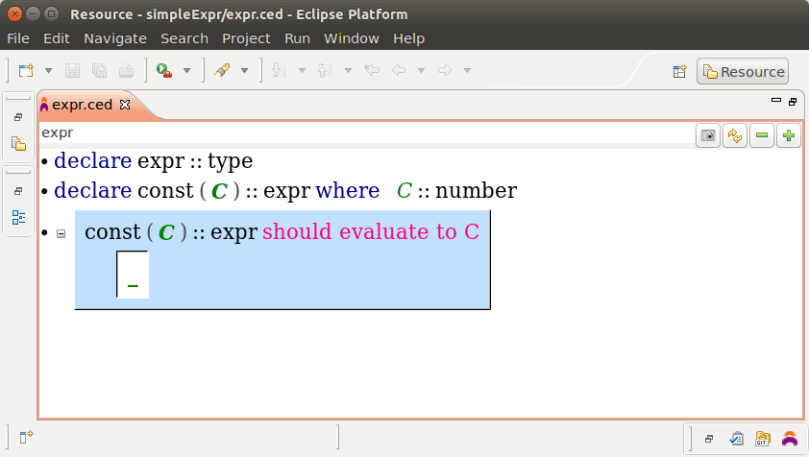809x457 pixels.
Task: Open the Git repositories icon in bottom bar
Action: [764, 438]
